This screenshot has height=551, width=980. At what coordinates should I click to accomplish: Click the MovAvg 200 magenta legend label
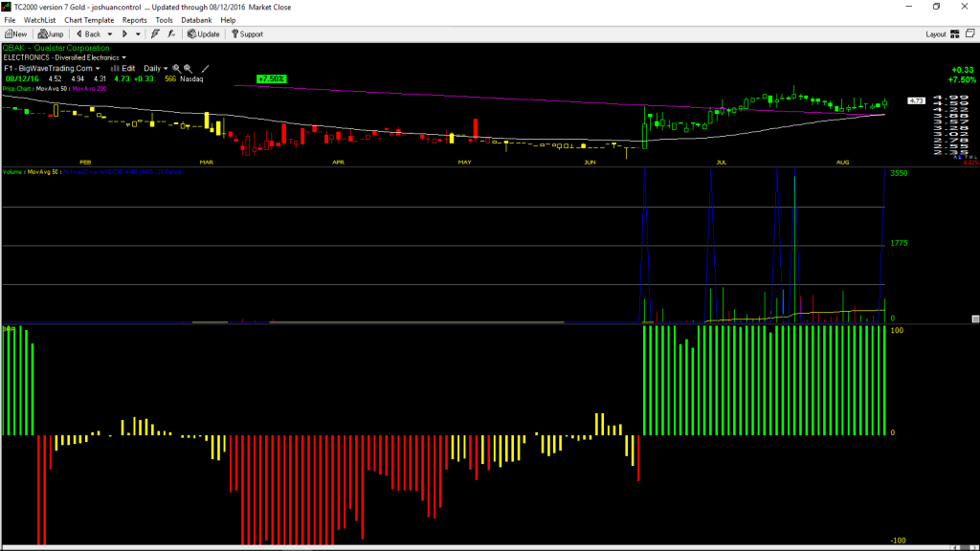coord(89,89)
